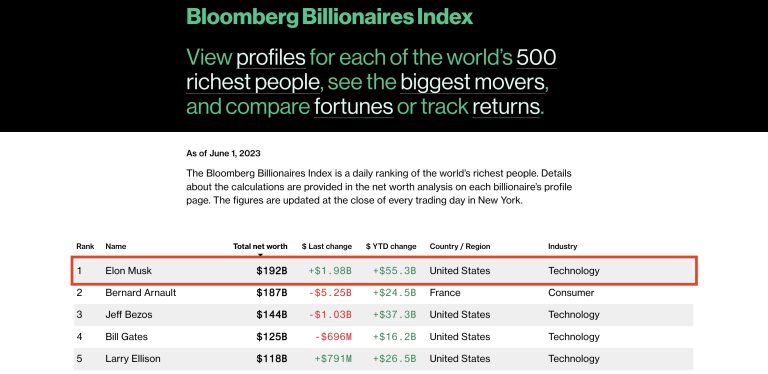Open the 'returns' tracking link
Screen dimensions: 768x374
pos(506,107)
